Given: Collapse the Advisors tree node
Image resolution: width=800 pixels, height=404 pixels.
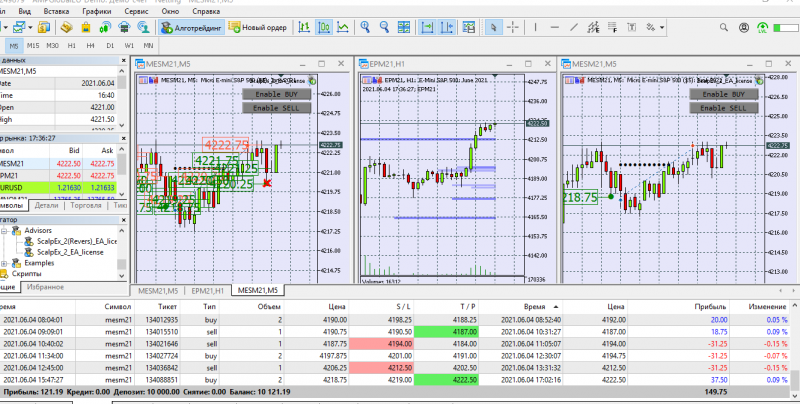Looking at the screenshot, I should point(4,231).
